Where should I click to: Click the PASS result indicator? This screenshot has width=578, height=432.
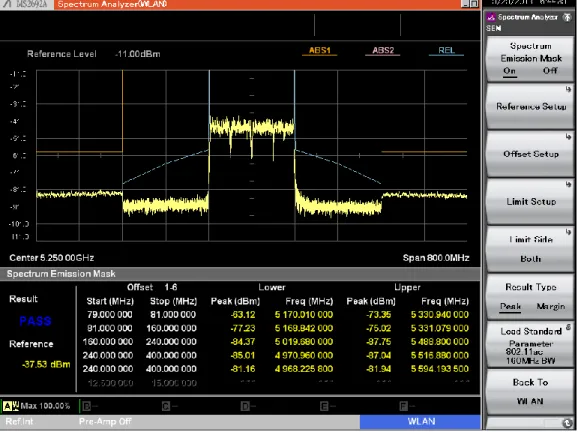point(35,321)
